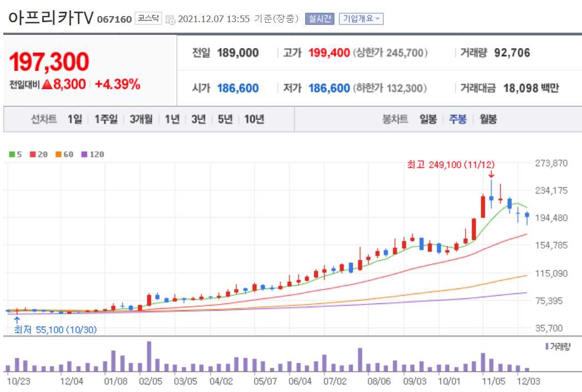Select the 10년 chart period tab
This screenshot has width=582, height=392.
coord(255,119)
